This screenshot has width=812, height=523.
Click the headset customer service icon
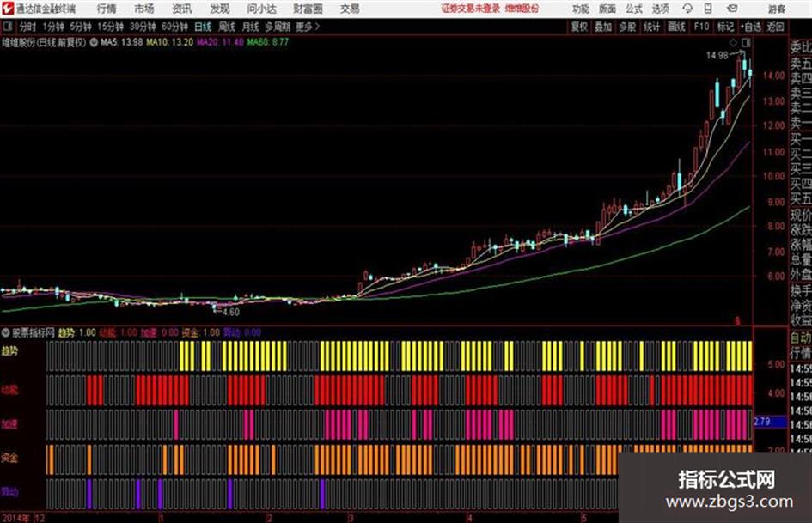687,9
